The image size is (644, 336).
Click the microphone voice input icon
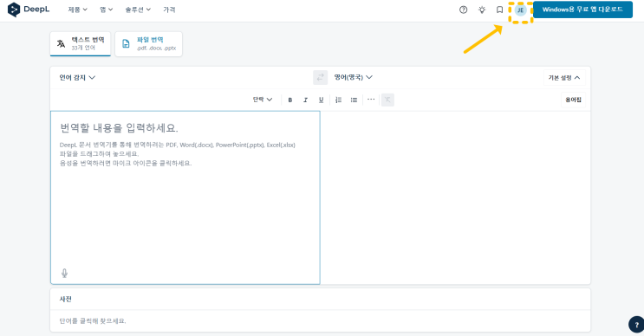pos(64,274)
